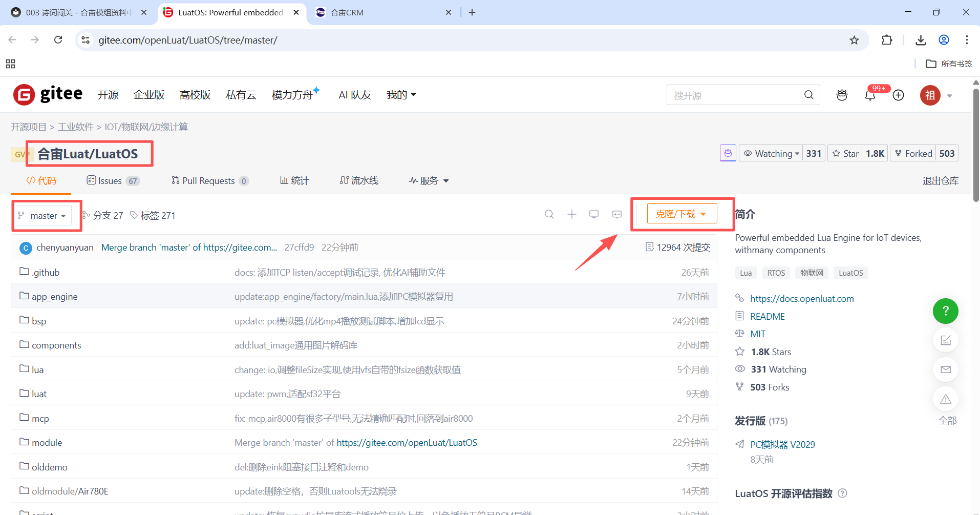
Task: Switch to the 合宙CRM browser tab
Action: click(383, 12)
